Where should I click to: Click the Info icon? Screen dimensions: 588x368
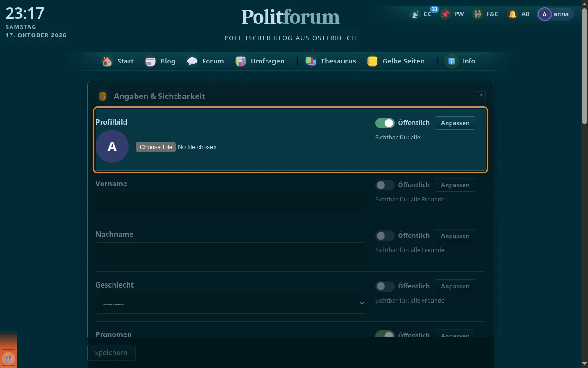[x=452, y=61]
